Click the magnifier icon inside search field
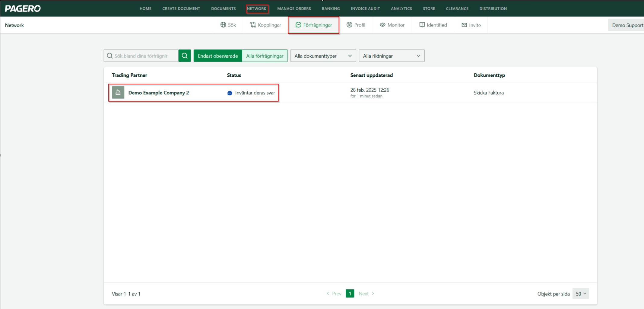This screenshot has width=644, height=309. point(110,56)
